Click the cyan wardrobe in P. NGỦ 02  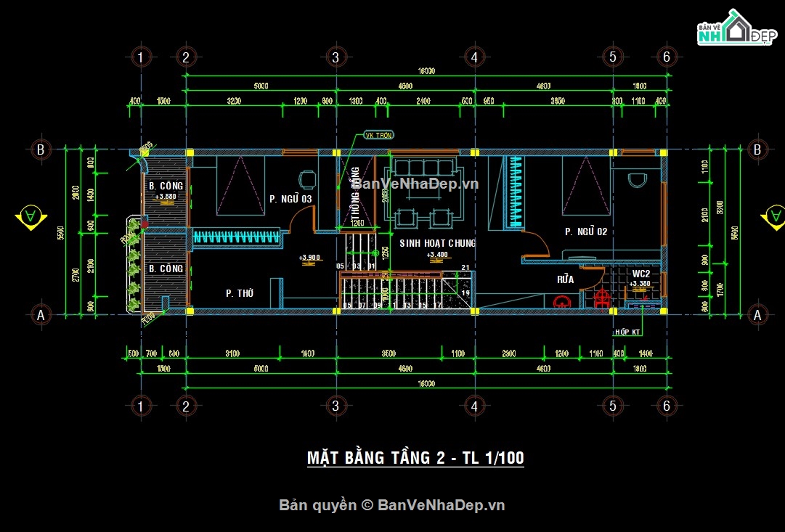(x=514, y=192)
